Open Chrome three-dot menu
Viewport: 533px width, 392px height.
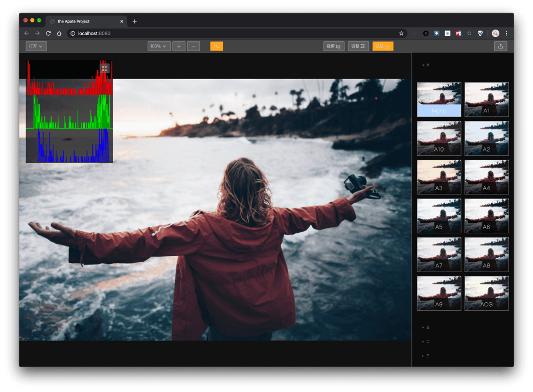click(x=506, y=33)
